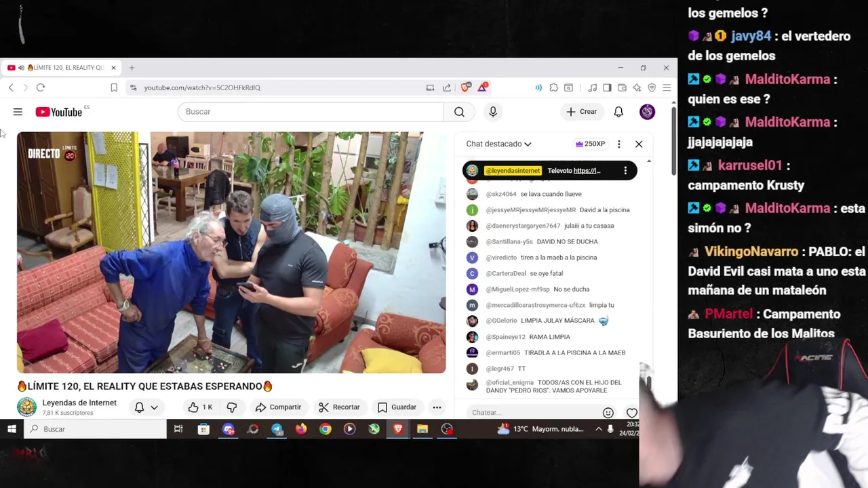Send a heart reaction in chat
Screen dimensions: 868x488
(x=631, y=412)
